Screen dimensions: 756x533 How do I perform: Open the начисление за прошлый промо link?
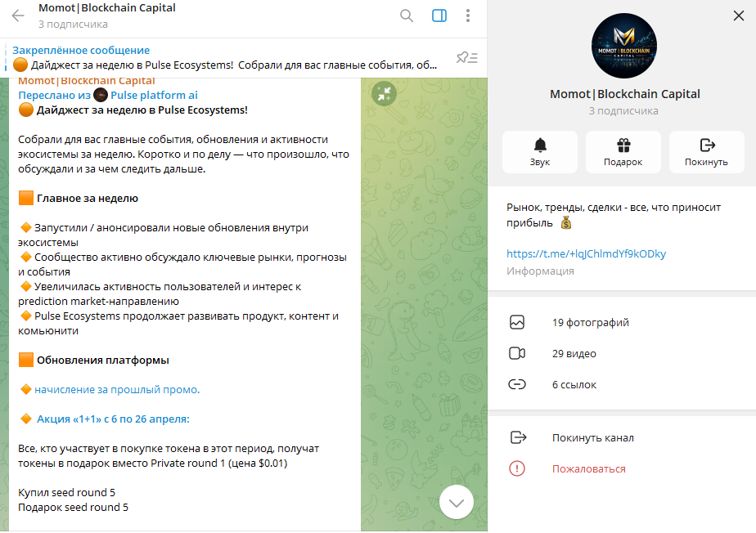[x=117, y=389]
